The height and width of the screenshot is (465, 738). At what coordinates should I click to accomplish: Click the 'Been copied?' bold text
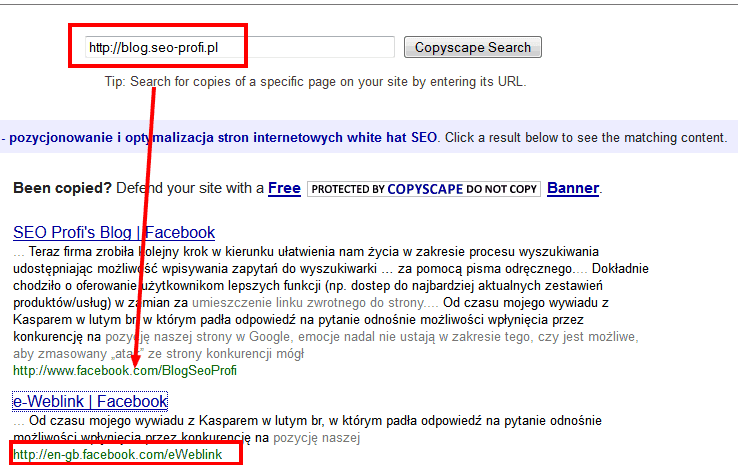62,188
